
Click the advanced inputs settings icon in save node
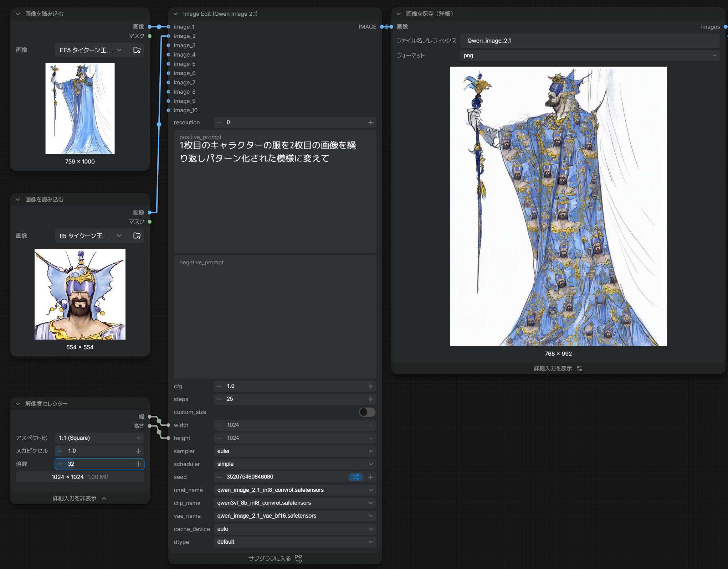pyautogui.click(x=580, y=368)
